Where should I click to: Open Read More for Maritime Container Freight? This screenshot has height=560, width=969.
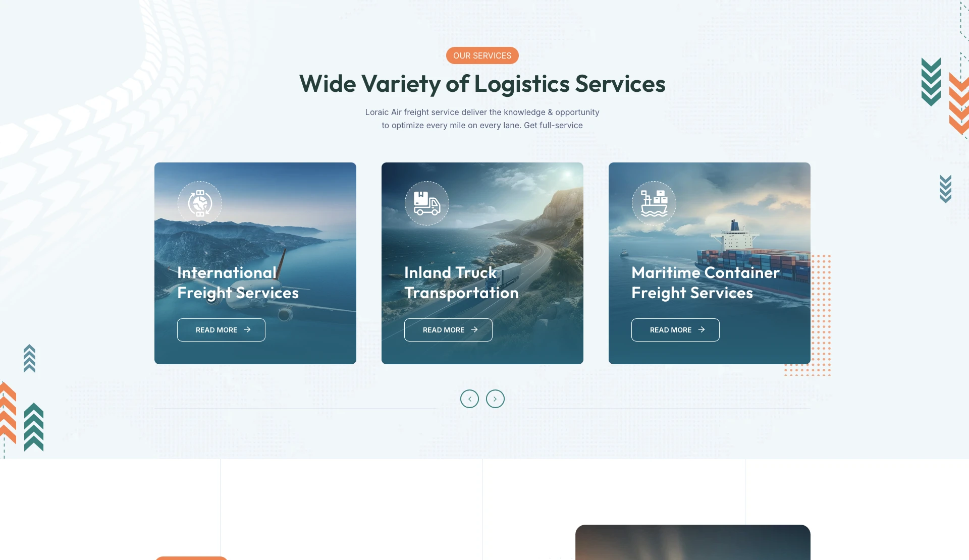pos(675,330)
